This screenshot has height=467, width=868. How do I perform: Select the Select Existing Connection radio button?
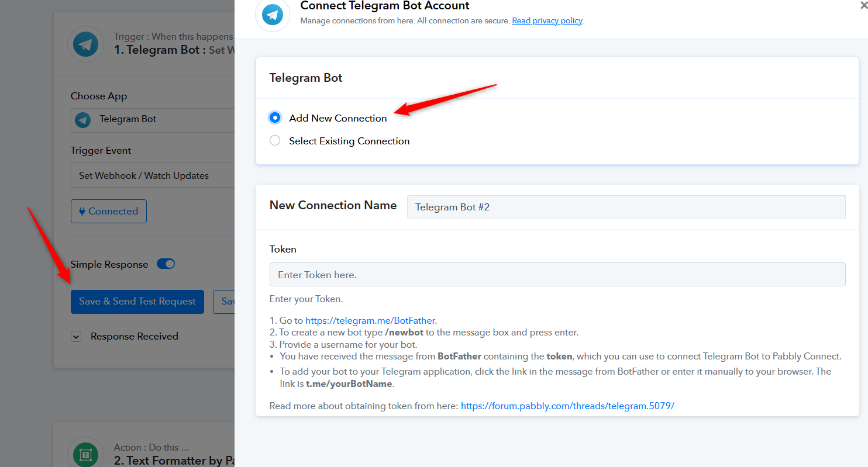tap(275, 140)
